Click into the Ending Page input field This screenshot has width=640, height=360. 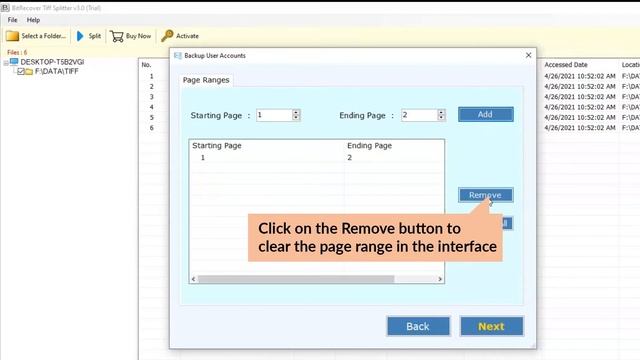(419, 115)
